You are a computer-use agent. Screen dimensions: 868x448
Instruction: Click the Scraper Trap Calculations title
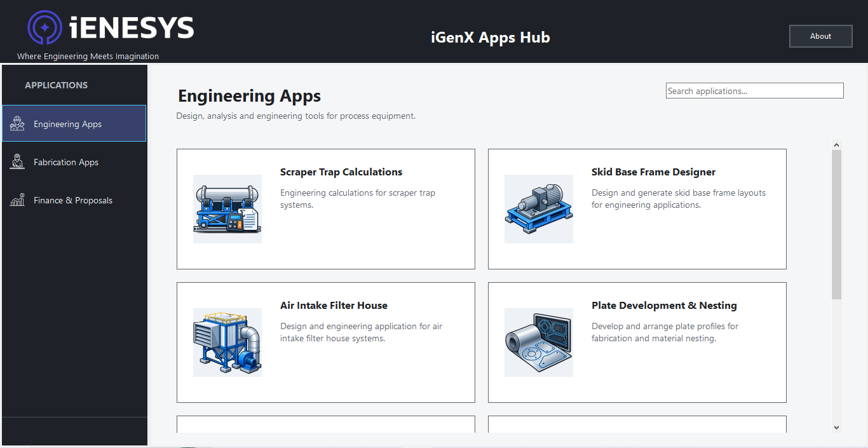(341, 172)
